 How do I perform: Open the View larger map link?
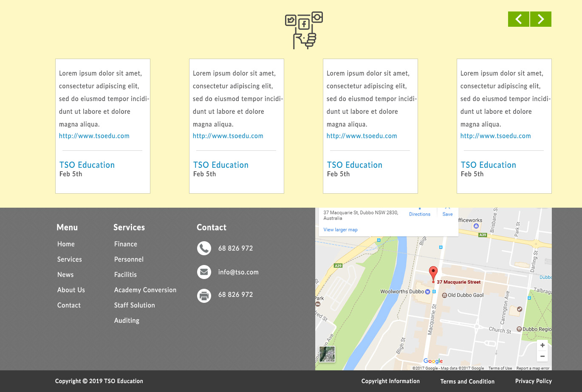(x=340, y=229)
